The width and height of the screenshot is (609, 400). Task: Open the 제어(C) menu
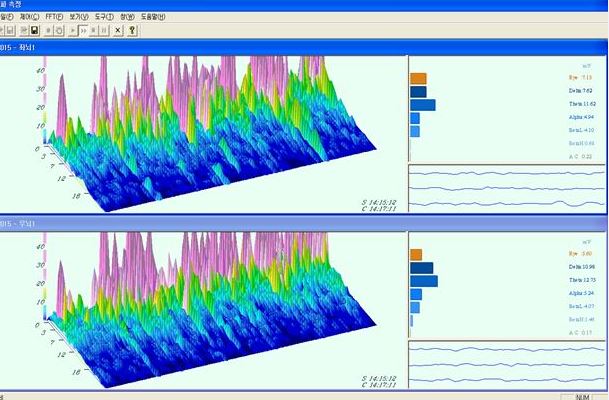(30, 17)
